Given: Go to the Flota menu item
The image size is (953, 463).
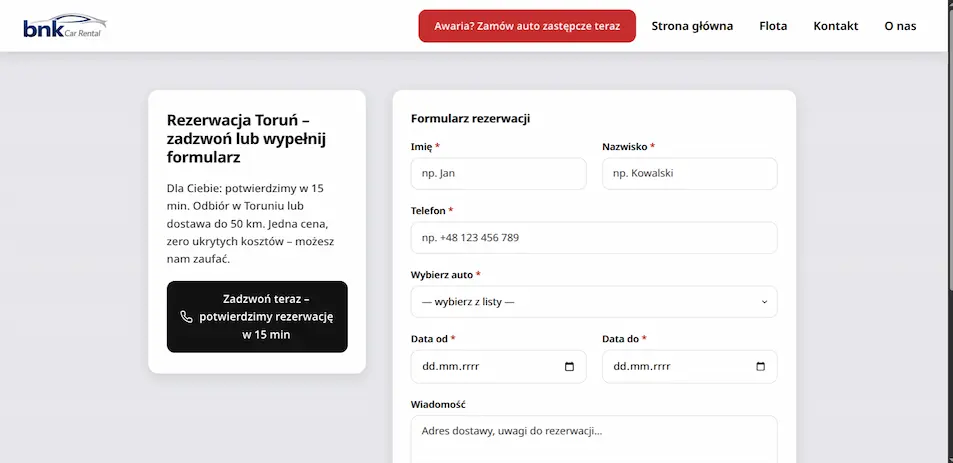Looking at the screenshot, I should tap(773, 26).
